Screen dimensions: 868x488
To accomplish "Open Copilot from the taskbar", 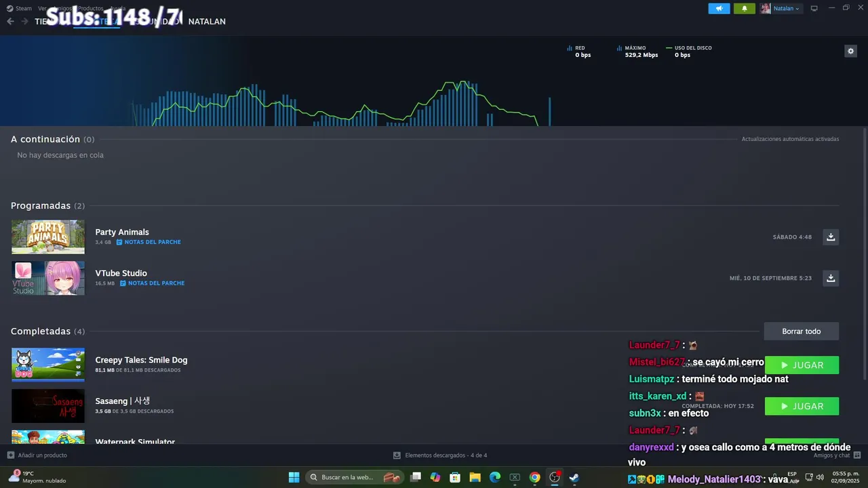I will [435, 477].
